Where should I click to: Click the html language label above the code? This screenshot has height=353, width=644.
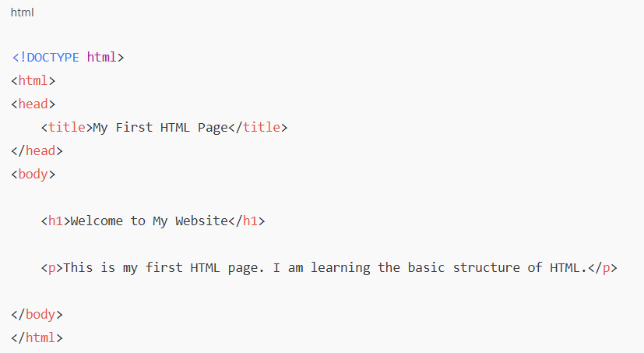click(22, 12)
